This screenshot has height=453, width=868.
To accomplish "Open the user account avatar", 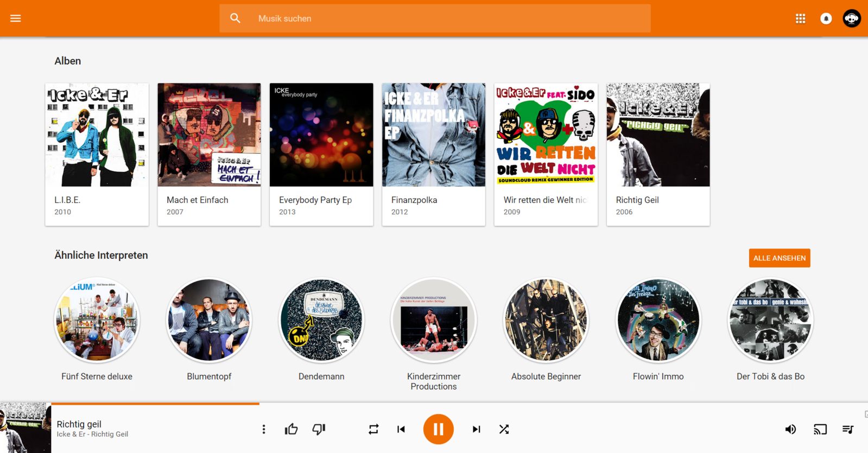I will click(x=851, y=18).
